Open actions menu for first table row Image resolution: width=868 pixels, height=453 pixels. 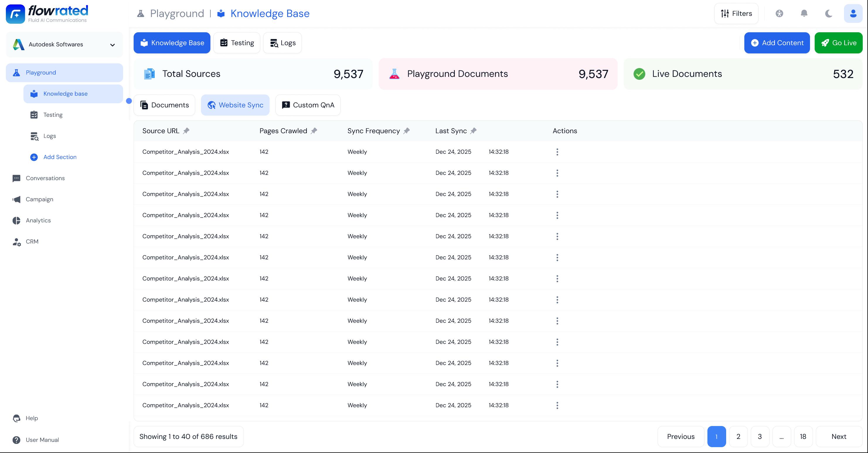pyautogui.click(x=557, y=152)
